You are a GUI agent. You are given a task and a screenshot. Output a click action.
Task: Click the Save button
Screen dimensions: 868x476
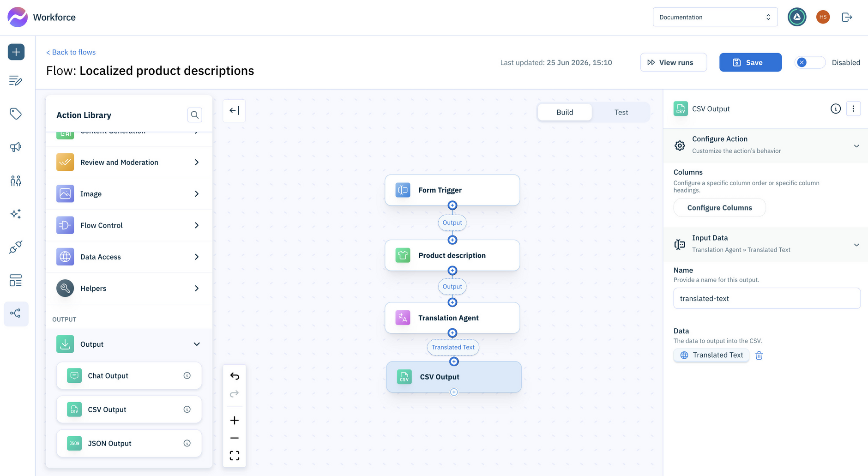(750, 62)
